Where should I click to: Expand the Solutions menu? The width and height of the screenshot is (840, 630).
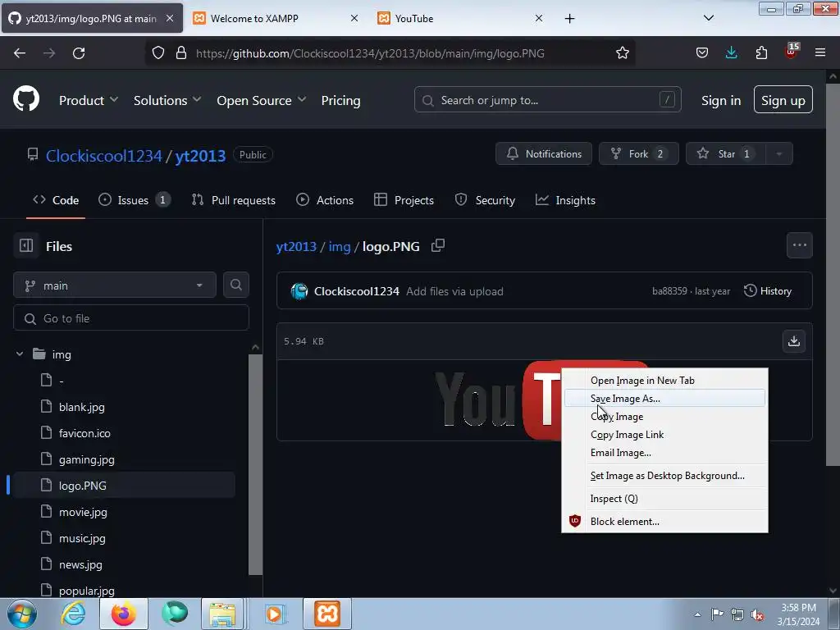167,100
